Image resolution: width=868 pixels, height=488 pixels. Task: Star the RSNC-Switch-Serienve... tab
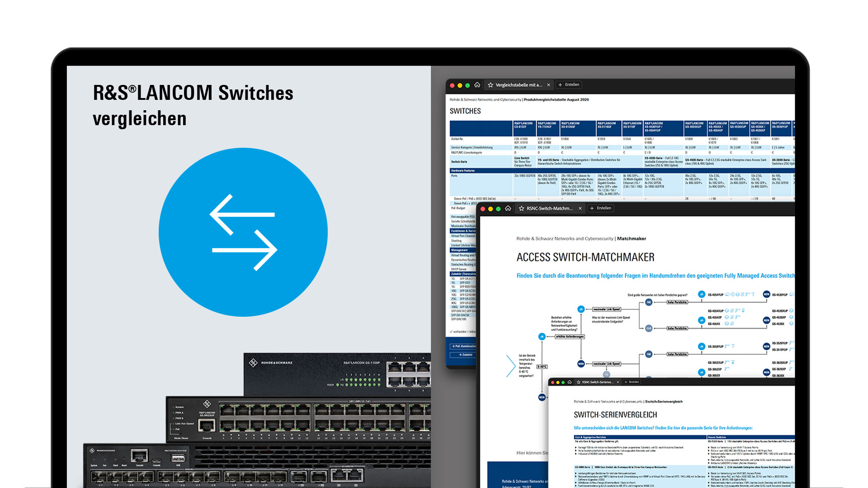[x=579, y=382]
